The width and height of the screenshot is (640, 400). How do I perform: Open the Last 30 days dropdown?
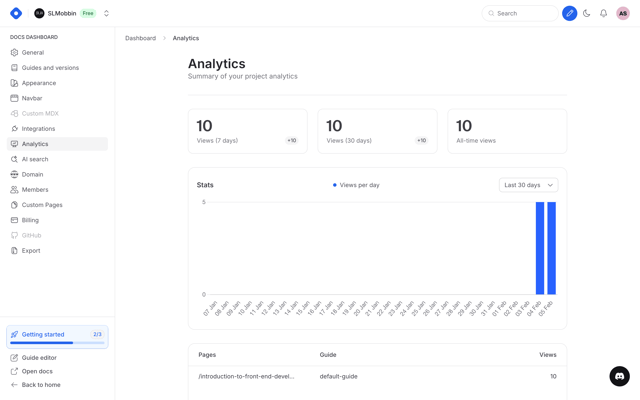click(x=529, y=185)
